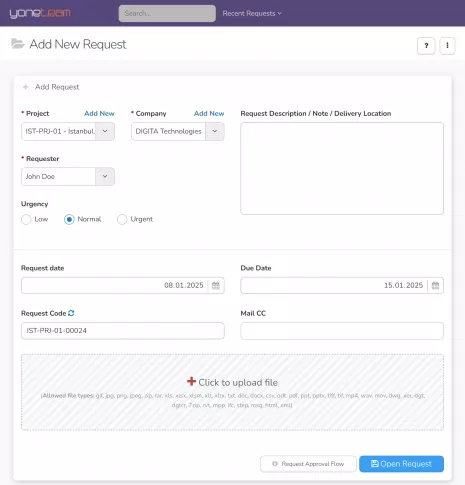The image size is (465, 485).
Task: Click the Request Code refresh icon
Action: coord(71,313)
